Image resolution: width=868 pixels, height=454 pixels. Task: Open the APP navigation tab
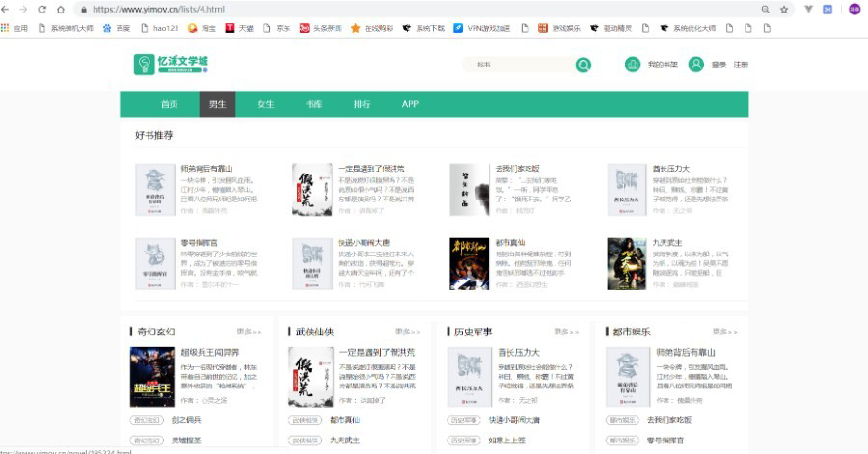click(410, 104)
